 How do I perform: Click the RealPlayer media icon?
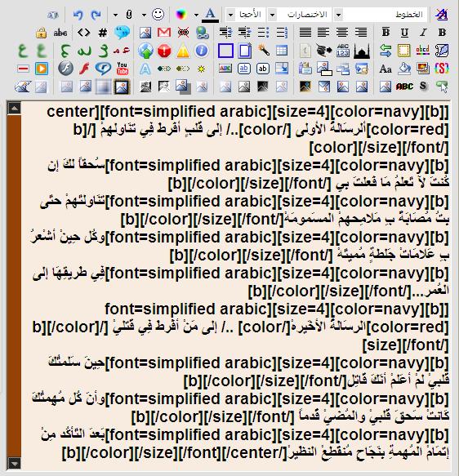pyautogui.click(x=103, y=69)
